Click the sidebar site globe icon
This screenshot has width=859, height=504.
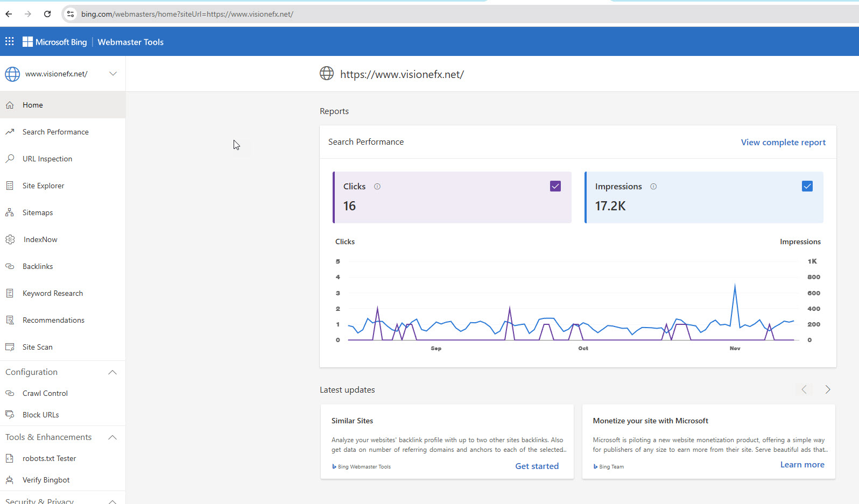tap(12, 74)
